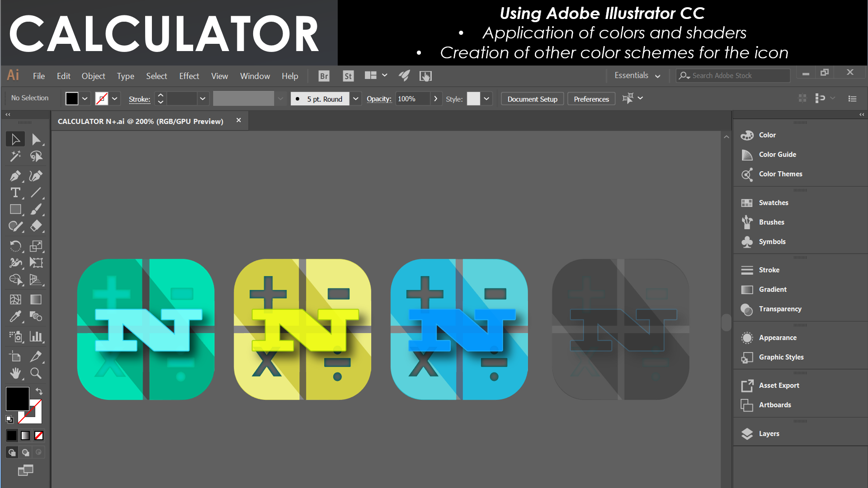Change screen mode at toolbox bottom

pos(25,470)
